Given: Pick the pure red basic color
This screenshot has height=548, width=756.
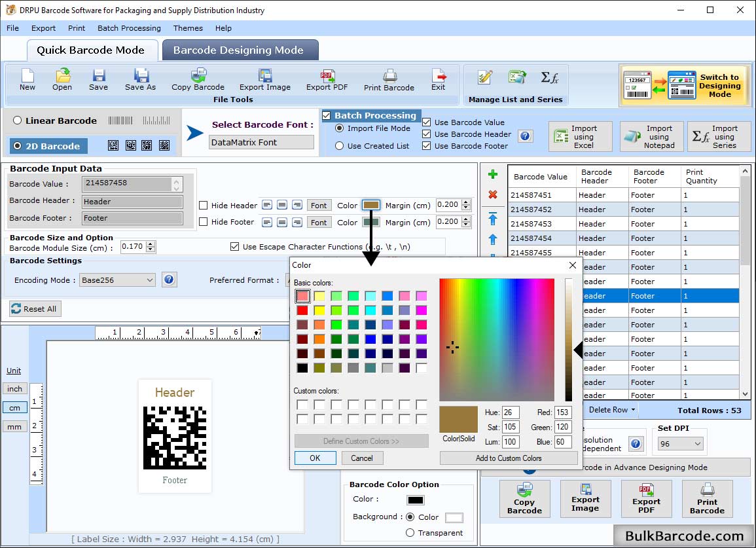Looking at the screenshot, I should [x=302, y=310].
